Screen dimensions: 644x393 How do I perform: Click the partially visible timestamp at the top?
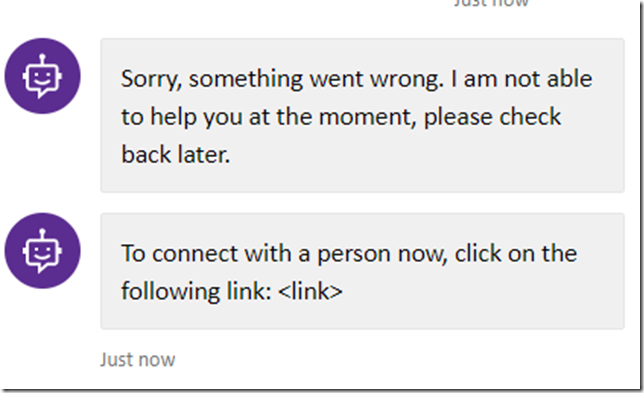click(x=491, y=3)
